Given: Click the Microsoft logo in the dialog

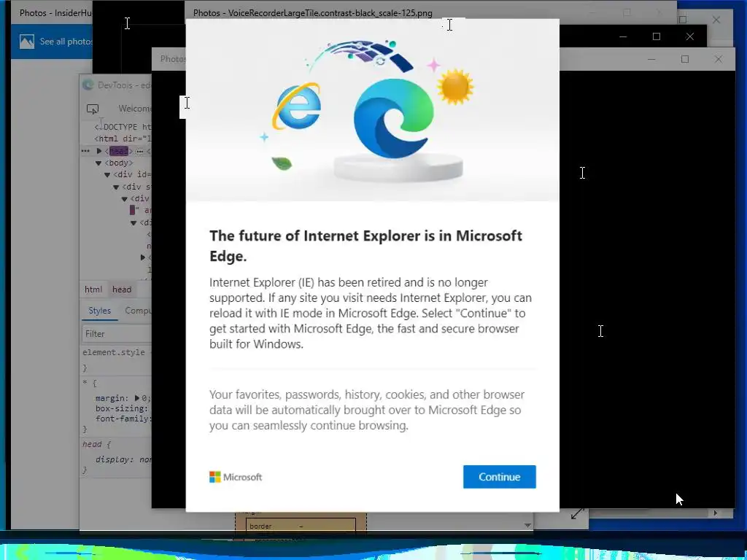Looking at the screenshot, I should 236,477.
